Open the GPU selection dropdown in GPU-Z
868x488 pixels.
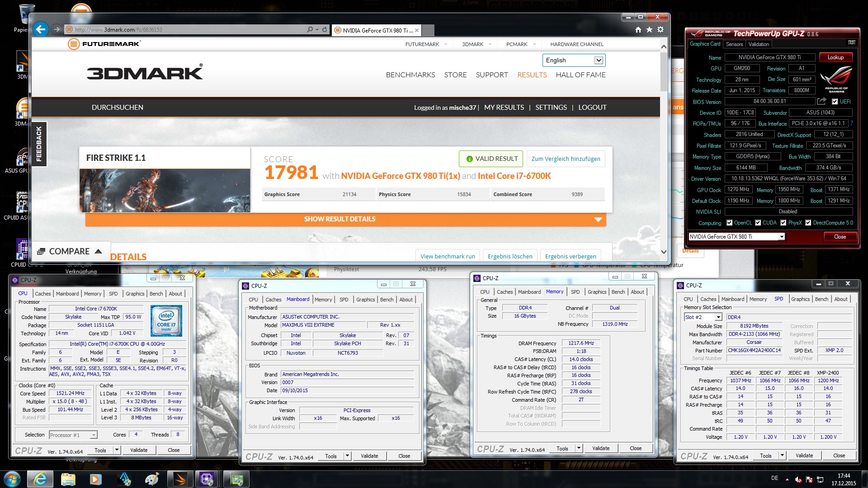pos(736,237)
